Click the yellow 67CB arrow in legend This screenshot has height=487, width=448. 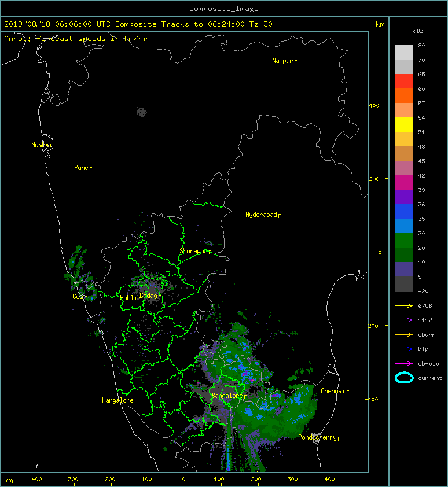pos(404,305)
